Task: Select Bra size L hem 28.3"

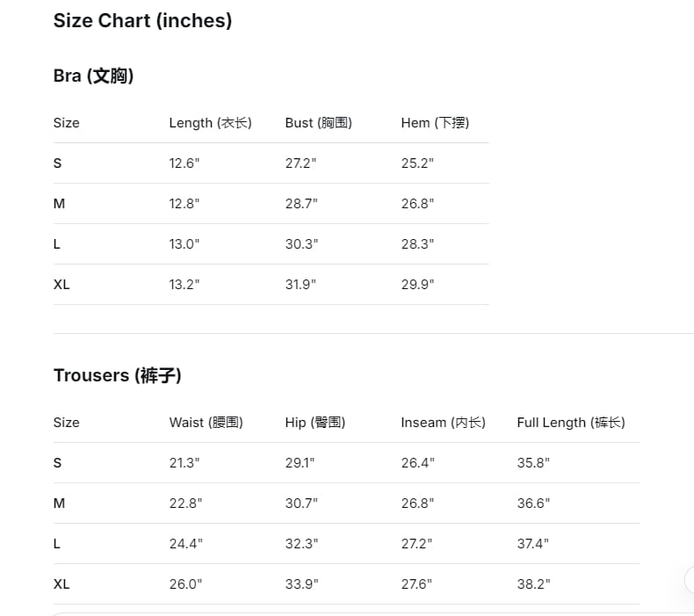Action: pyautogui.click(x=417, y=243)
